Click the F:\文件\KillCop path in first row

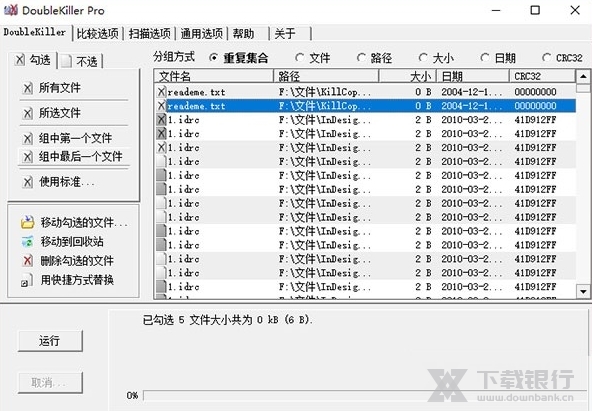pyautogui.click(x=325, y=92)
